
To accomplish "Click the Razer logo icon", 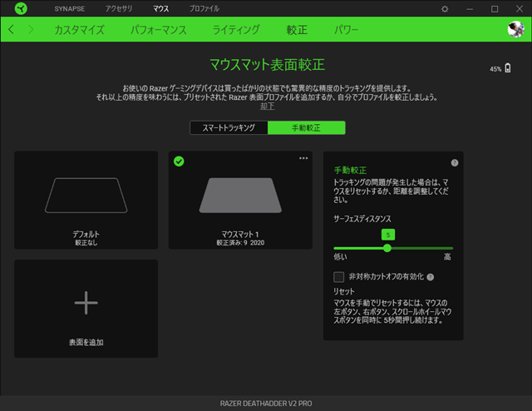I will coord(21,8).
